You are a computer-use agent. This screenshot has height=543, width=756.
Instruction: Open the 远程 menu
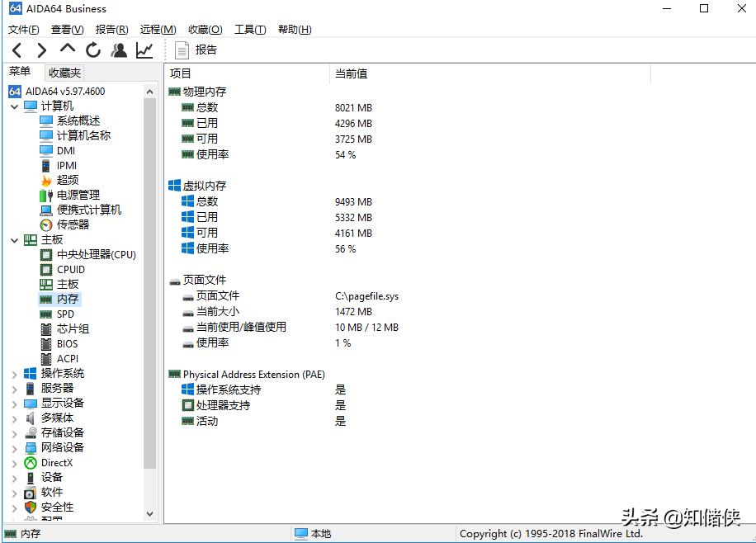(156, 29)
